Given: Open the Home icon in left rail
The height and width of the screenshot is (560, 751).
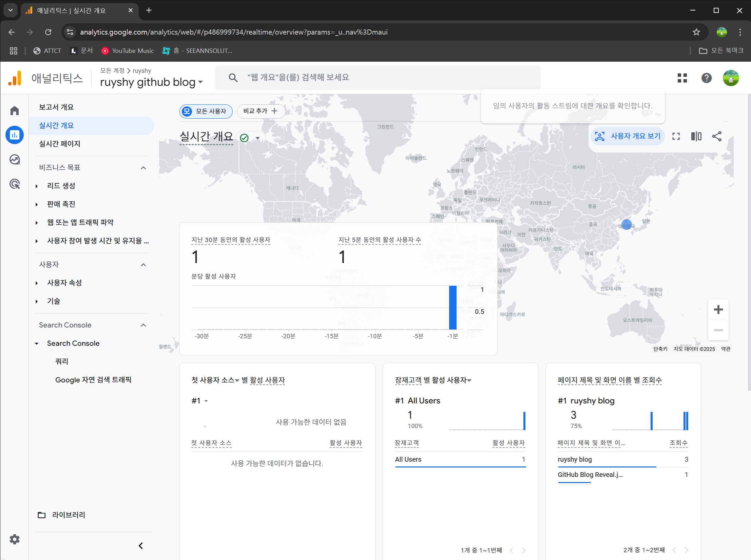Looking at the screenshot, I should click(x=14, y=111).
